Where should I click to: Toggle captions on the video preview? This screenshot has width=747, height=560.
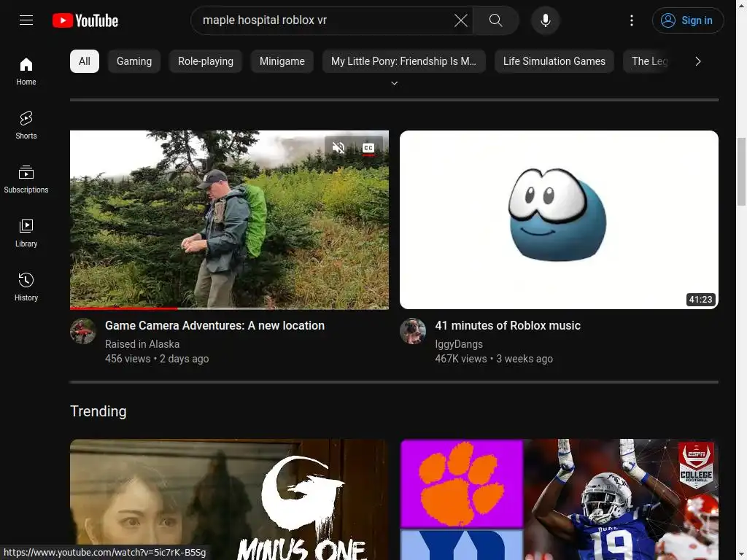pos(368,148)
